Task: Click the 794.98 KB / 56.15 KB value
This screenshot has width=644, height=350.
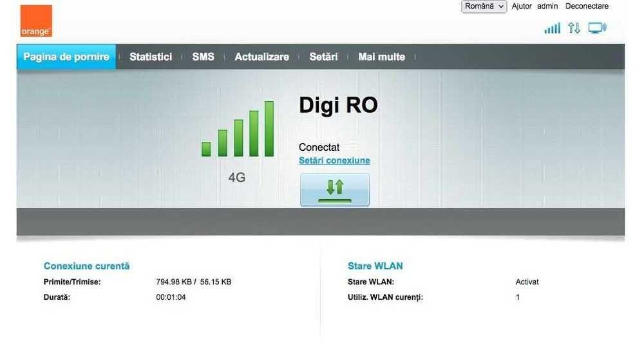Action: (x=193, y=282)
